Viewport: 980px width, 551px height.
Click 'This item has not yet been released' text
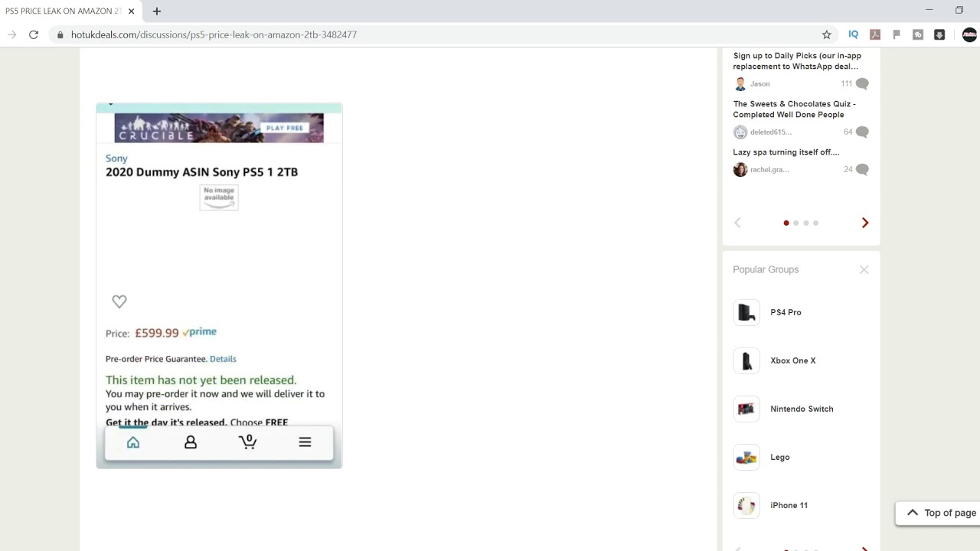201,380
